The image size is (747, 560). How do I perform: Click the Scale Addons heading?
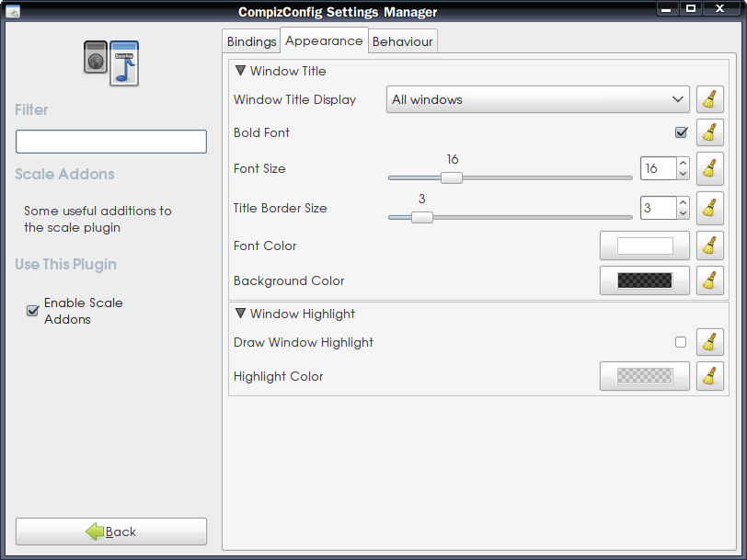[x=64, y=174]
